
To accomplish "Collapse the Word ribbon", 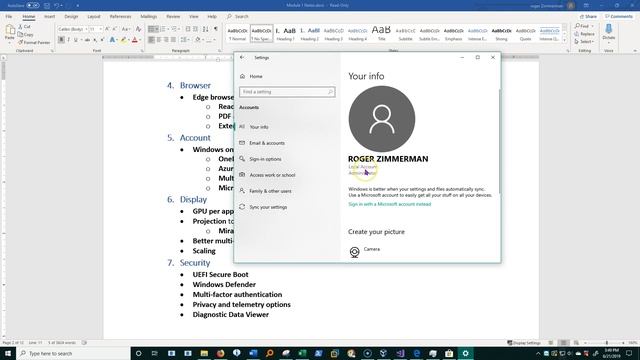I will coord(635,51).
